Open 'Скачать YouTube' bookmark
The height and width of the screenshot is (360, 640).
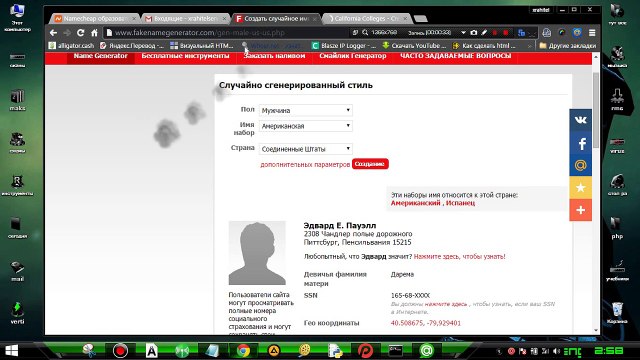point(415,46)
